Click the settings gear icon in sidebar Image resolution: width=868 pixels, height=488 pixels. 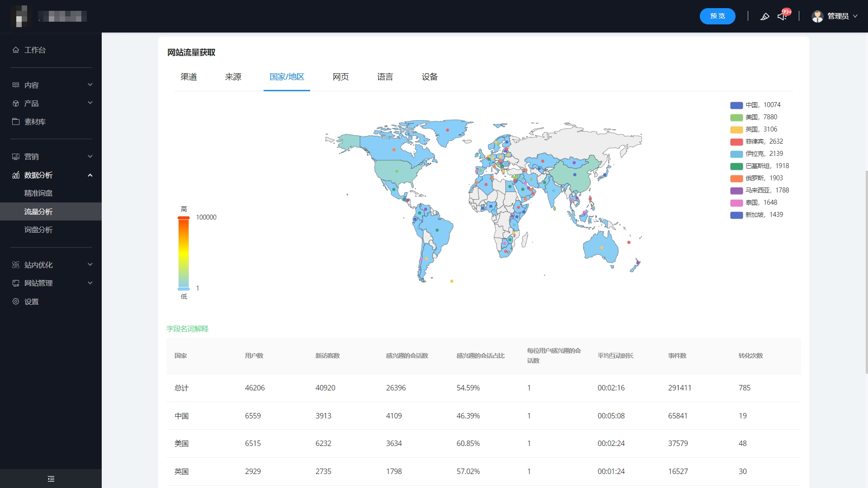coord(16,301)
